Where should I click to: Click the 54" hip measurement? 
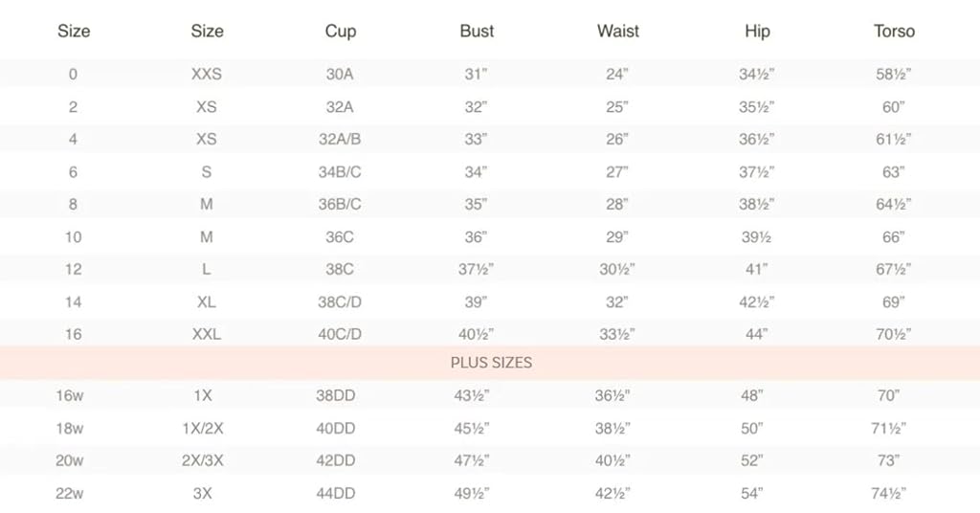(752, 493)
